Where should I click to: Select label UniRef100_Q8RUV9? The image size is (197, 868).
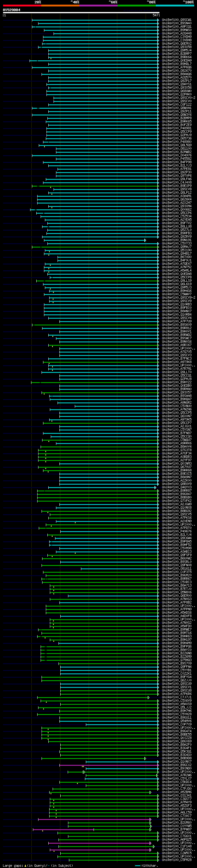pos(176,484)
